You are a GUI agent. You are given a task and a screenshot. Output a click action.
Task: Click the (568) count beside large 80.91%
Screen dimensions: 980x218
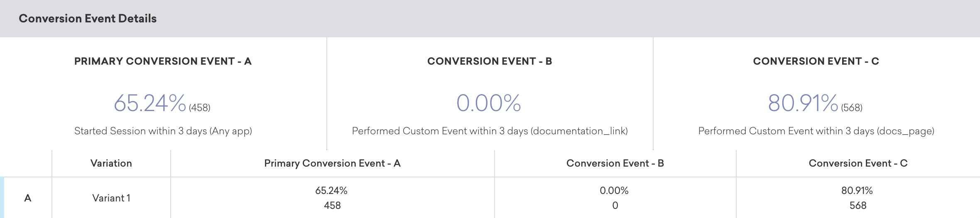pyautogui.click(x=852, y=108)
